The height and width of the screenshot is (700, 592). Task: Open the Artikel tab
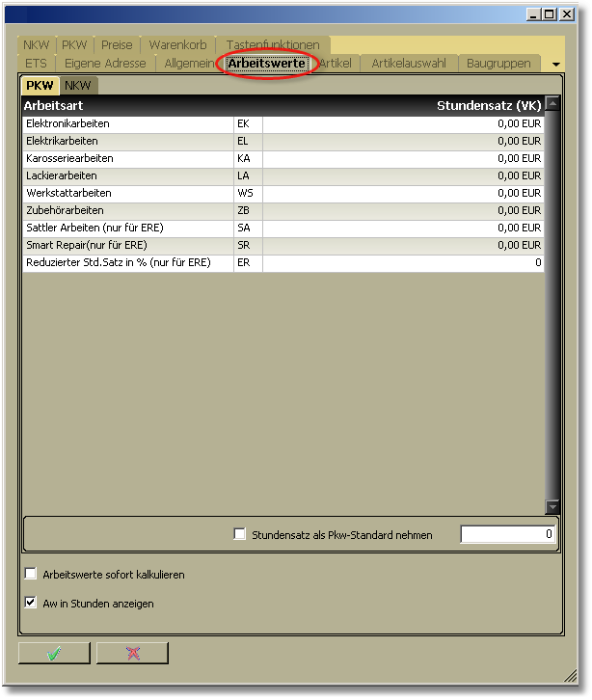(x=336, y=64)
